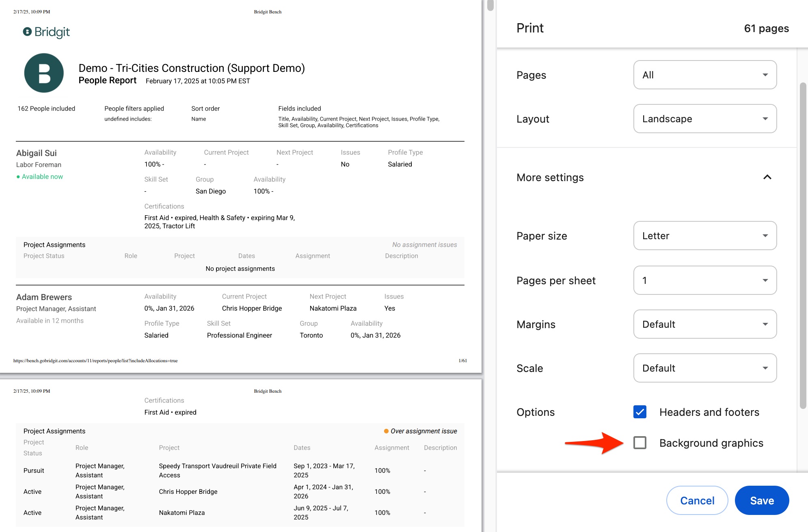The width and height of the screenshot is (808, 532).
Task: Click the Bridgit logo in the preview header
Action: [x=46, y=32]
